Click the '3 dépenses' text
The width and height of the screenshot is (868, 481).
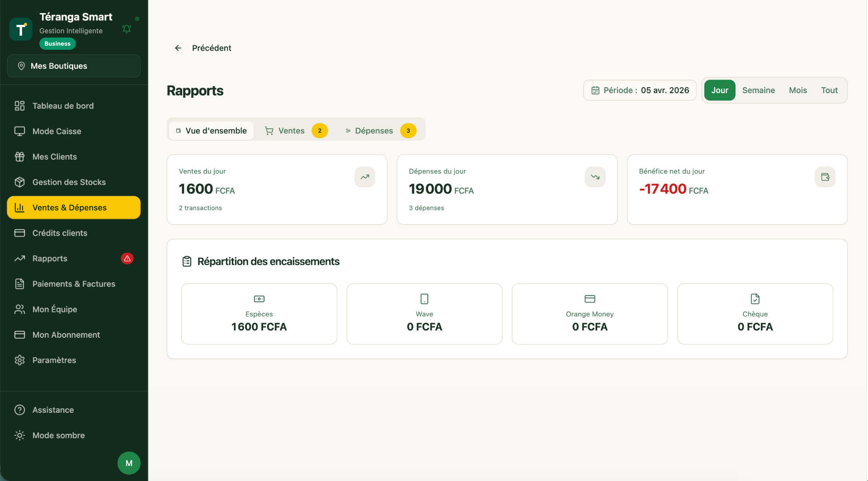(426, 208)
